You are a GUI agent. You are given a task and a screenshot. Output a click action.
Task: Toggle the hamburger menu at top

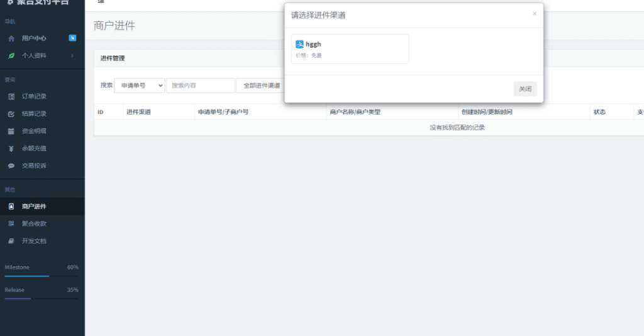[101, 1]
